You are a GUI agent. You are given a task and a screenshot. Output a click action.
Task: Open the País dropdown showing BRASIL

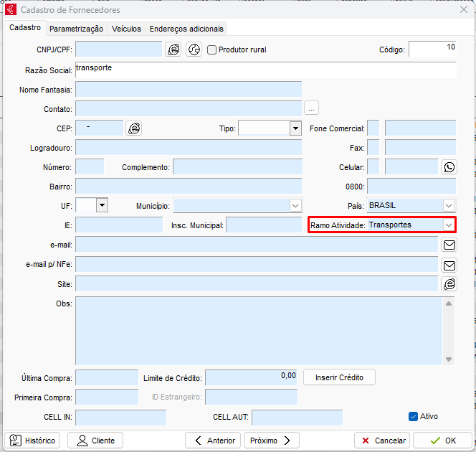[x=448, y=205]
